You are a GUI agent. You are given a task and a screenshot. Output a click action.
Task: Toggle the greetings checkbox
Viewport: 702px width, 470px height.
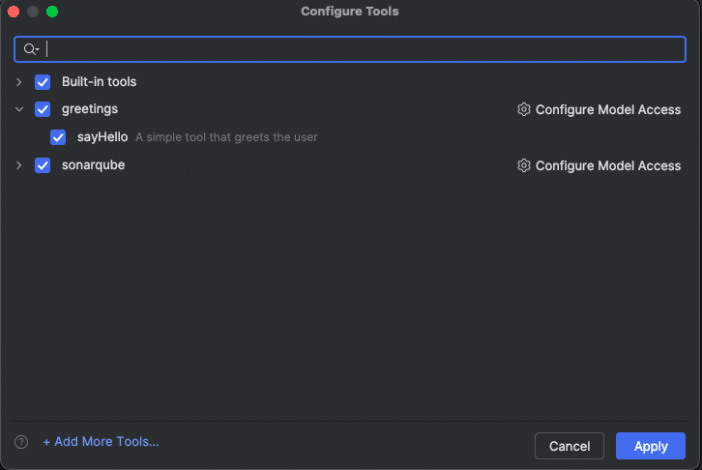click(x=43, y=109)
